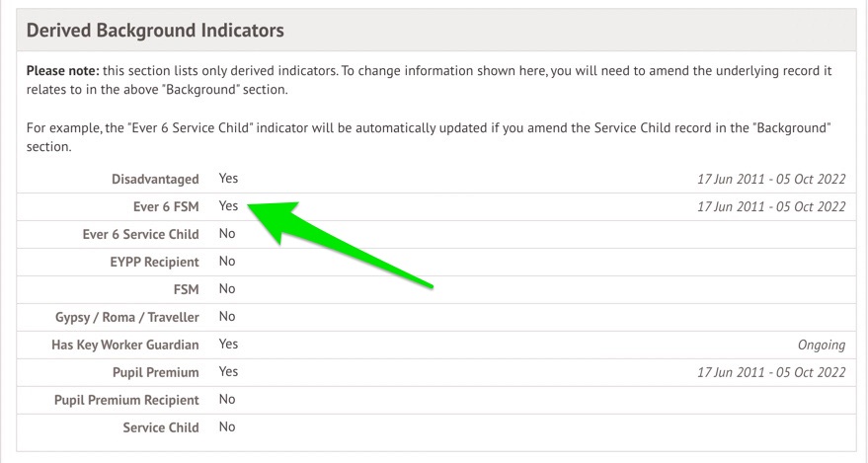Click the Derived Background Indicators section header

(x=155, y=31)
